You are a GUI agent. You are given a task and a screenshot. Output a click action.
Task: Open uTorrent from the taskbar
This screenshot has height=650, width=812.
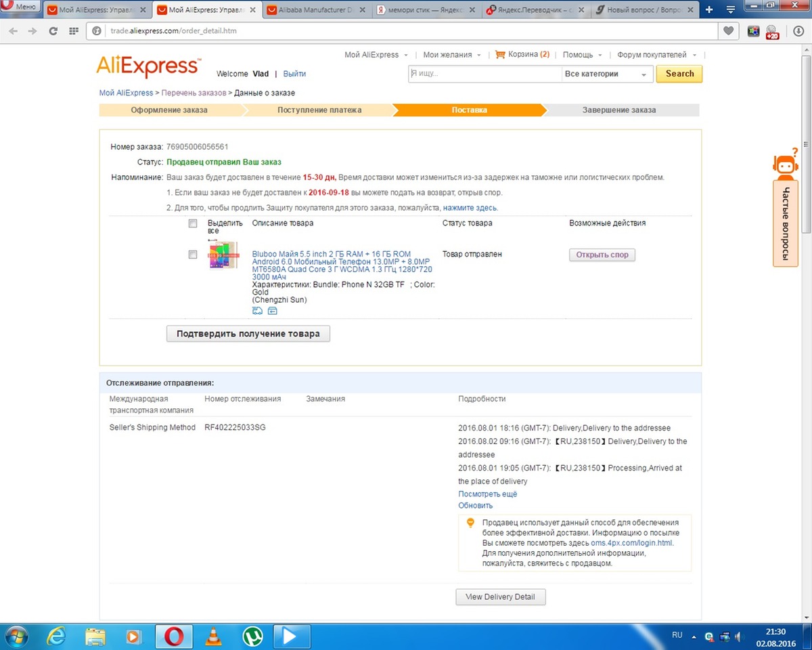252,636
